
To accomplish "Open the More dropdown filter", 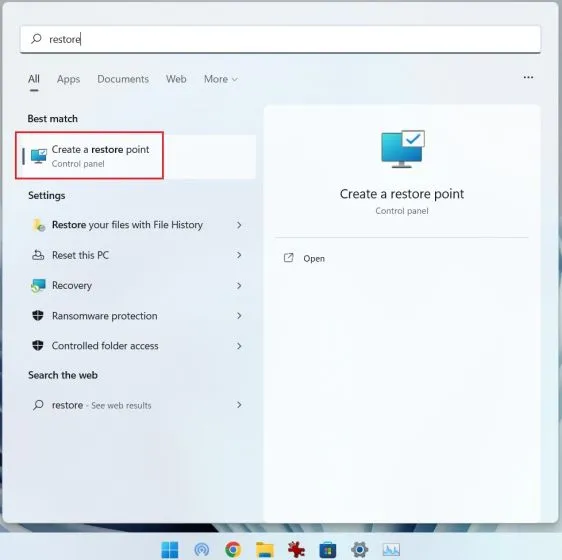I will (x=220, y=79).
